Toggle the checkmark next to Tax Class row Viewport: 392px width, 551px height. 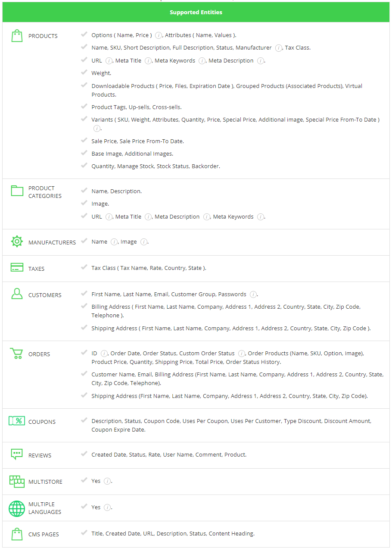pos(84,267)
